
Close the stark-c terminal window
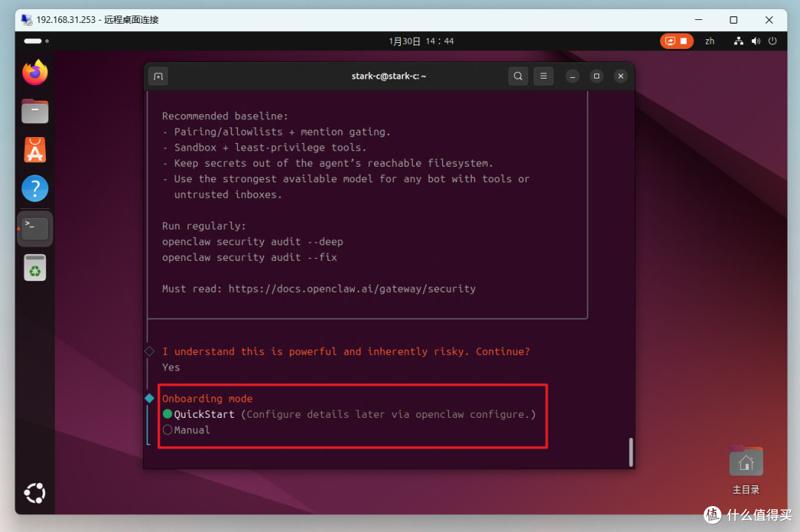[621, 76]
